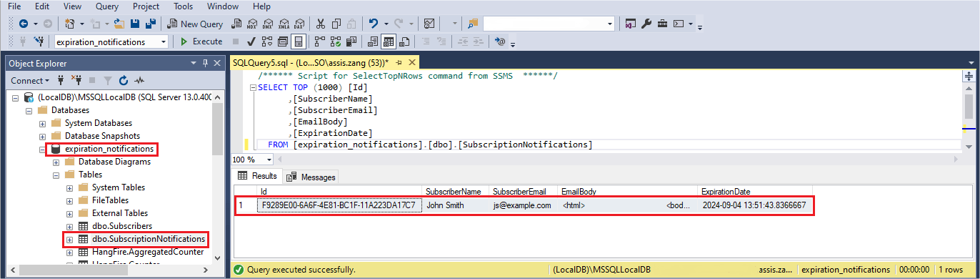This screenshot has width=980, height=279.
Task: Open the available databases dropdown
Action: pos(164,41)
